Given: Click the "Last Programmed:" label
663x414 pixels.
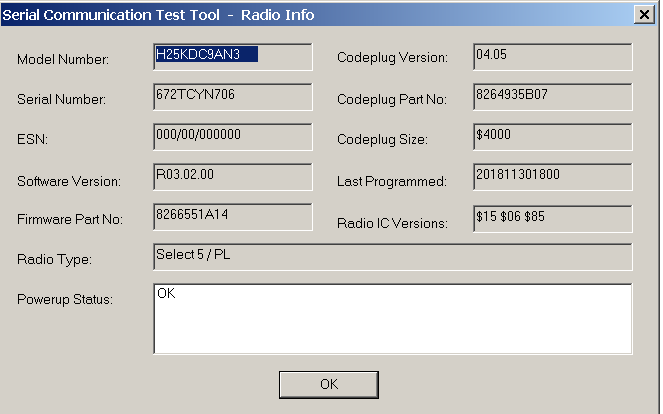Looking at the screenshot, I should tap(390, 181).
